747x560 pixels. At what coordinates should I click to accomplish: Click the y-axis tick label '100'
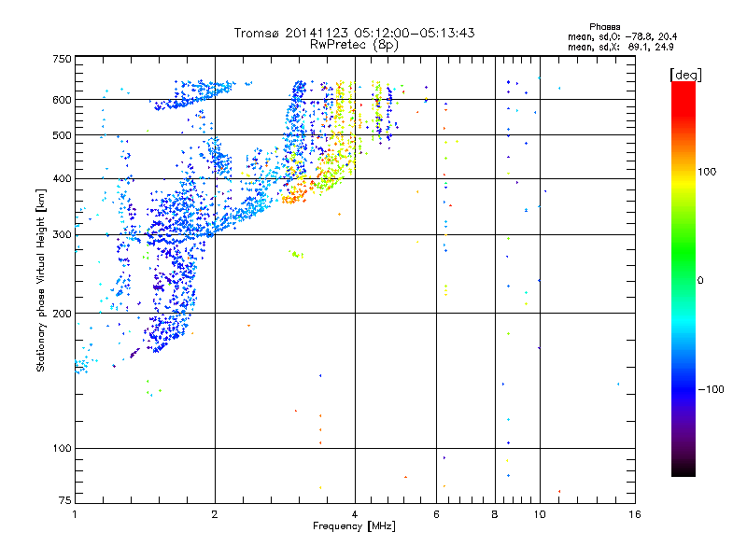pos(62,448)
